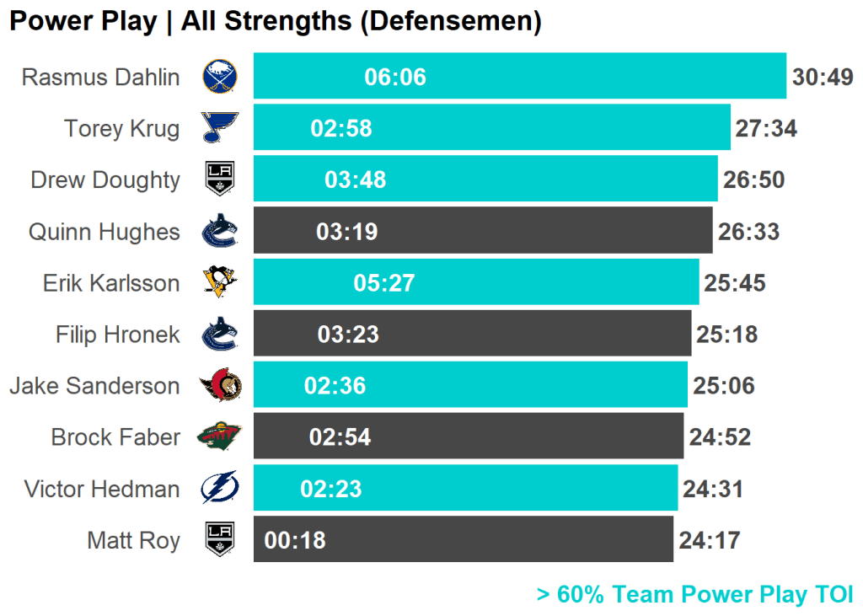863x616 pixels.
Task: Select the Minnesota Wild logo
Action: [220, 437]
